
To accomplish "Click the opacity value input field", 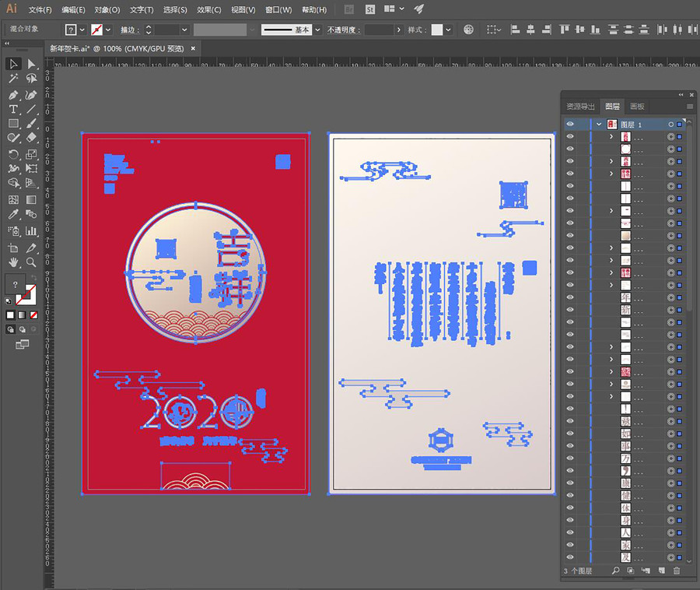I will 380,30.
